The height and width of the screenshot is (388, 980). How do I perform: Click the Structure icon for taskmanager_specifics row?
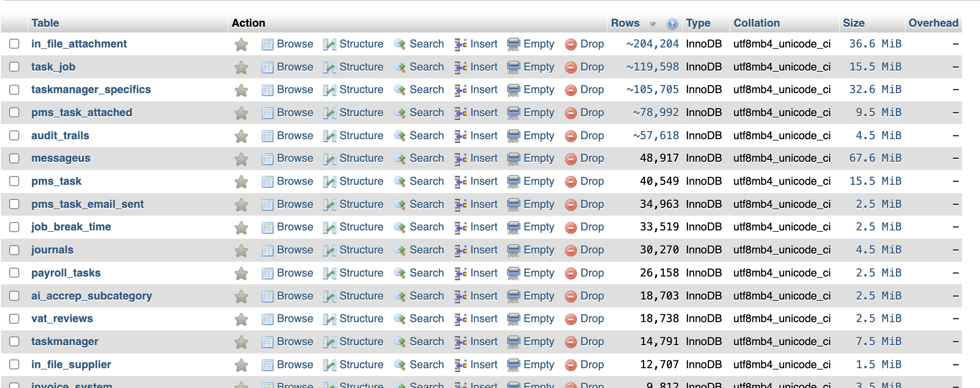click(x=329, y=90)
